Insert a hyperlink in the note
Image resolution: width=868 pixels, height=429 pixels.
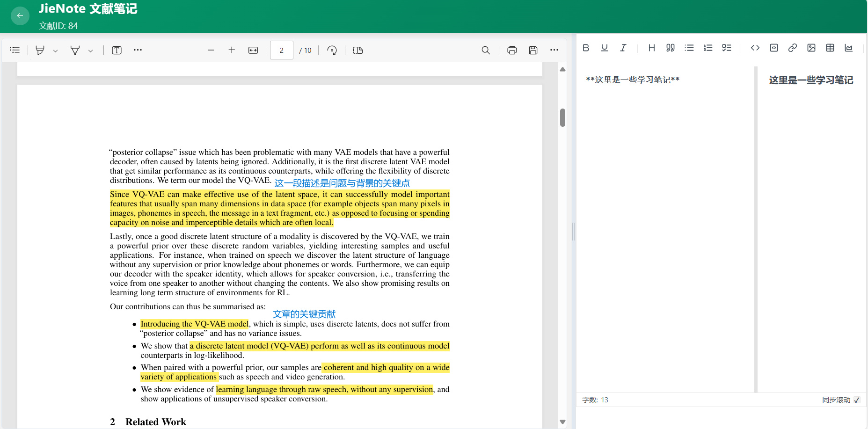793,48
